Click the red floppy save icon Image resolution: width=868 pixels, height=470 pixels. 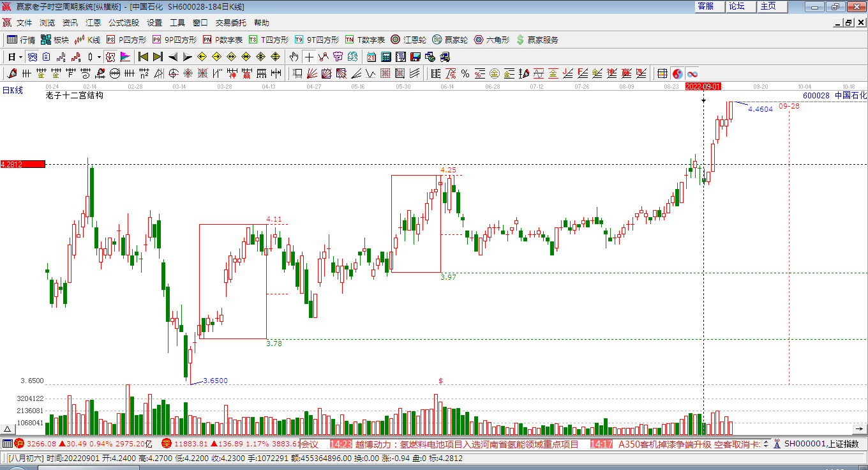[x=415, y=57]
